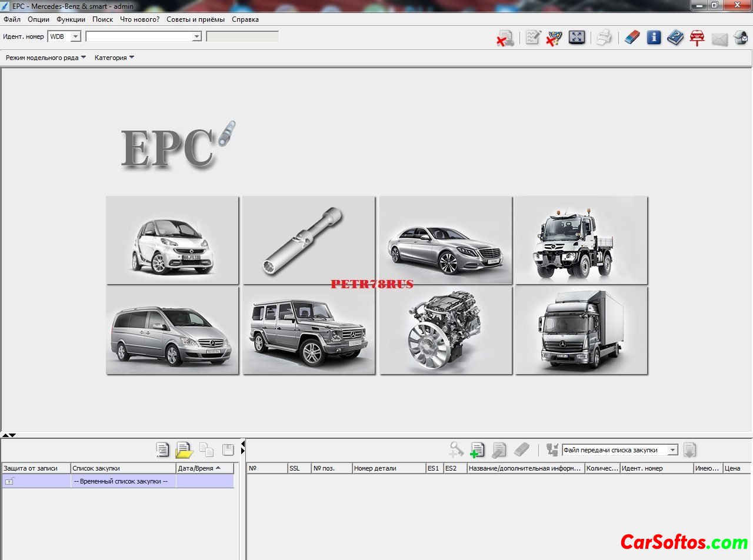Open the Функции menu

pyautogui.click(x=71, y=19)
